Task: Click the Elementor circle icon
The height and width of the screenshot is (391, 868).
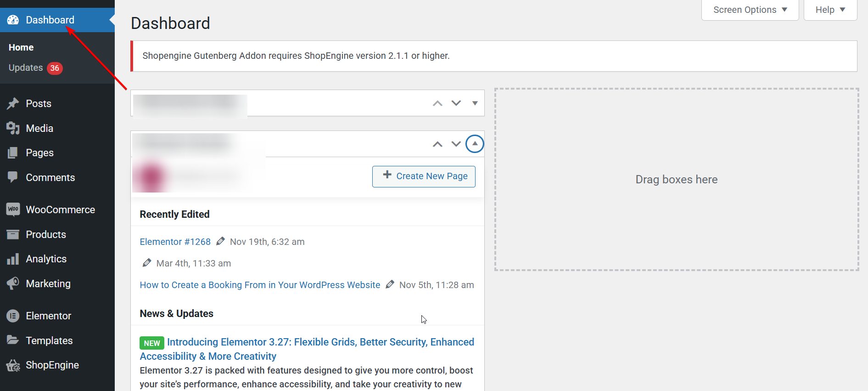Action: (13, 316)
